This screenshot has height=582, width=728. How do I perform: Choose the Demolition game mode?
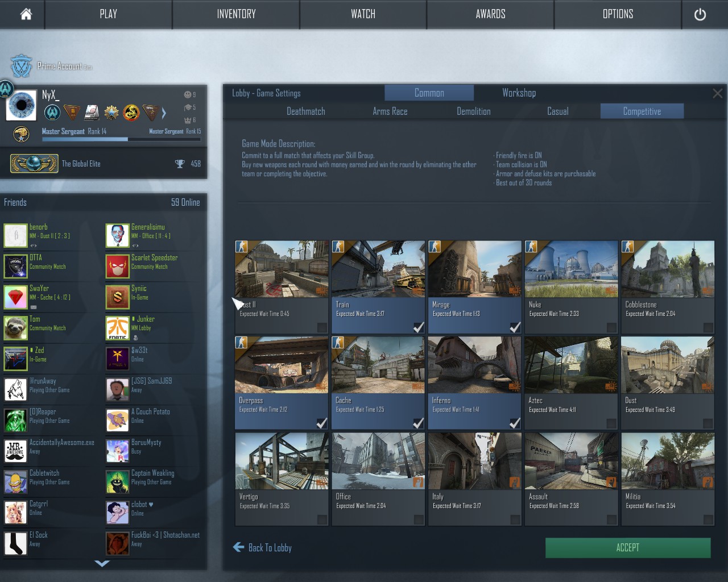click(474, 111)
